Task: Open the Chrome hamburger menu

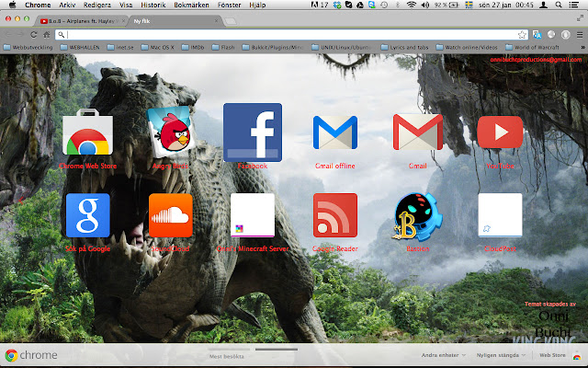Action: pos(580,35)
